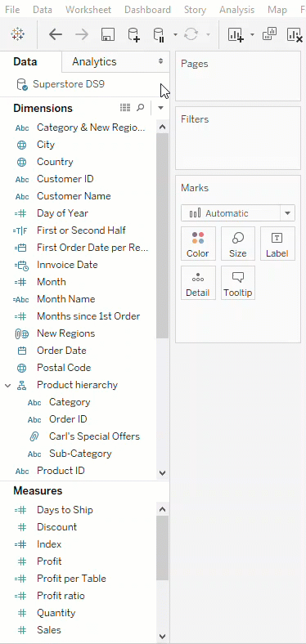This screenshot has width=306, height=644.
Task: Open the Map menu
Action: point(277,10)
